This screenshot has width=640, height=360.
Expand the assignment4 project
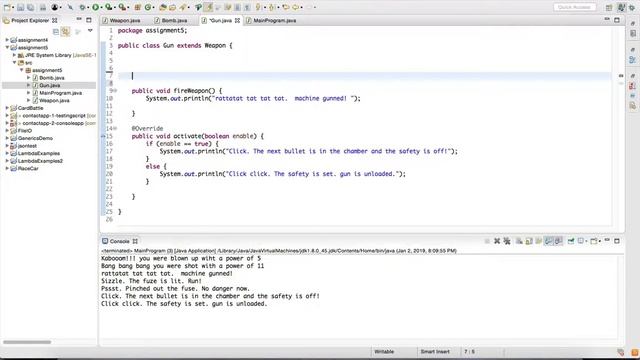tap(7, 40)
